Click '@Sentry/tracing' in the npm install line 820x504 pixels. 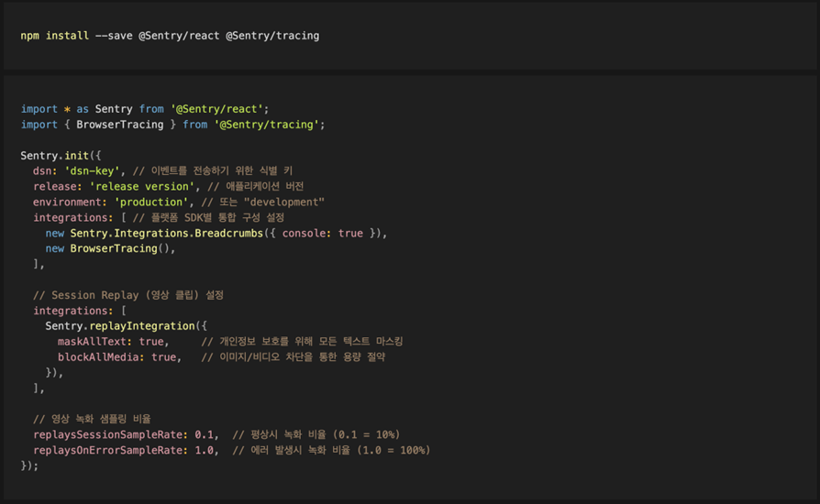(272, 36)
